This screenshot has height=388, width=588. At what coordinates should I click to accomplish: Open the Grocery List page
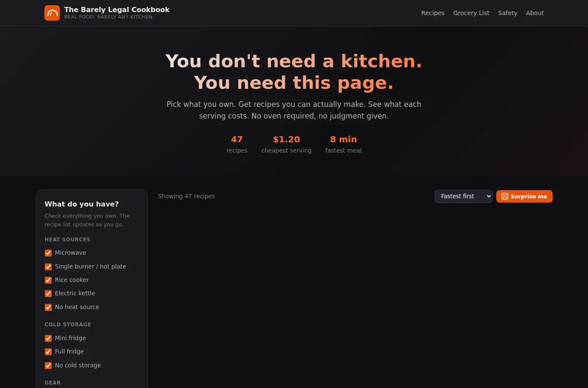click(471, 13)
